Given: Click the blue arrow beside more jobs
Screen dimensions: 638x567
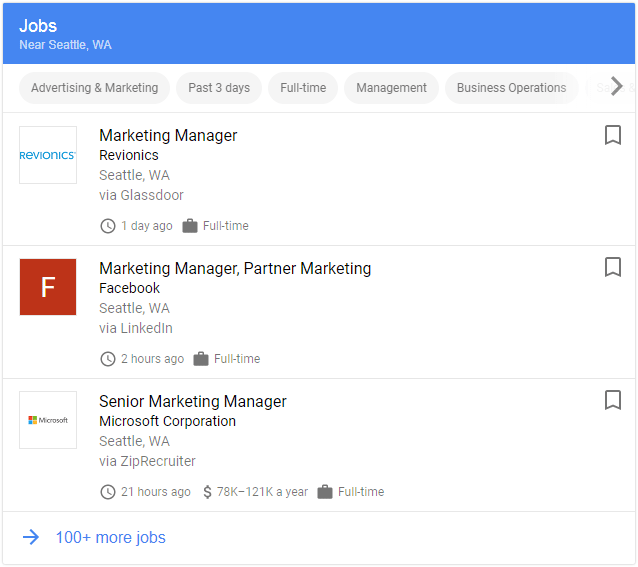Looking at the screenshot, I should point(31,538).
